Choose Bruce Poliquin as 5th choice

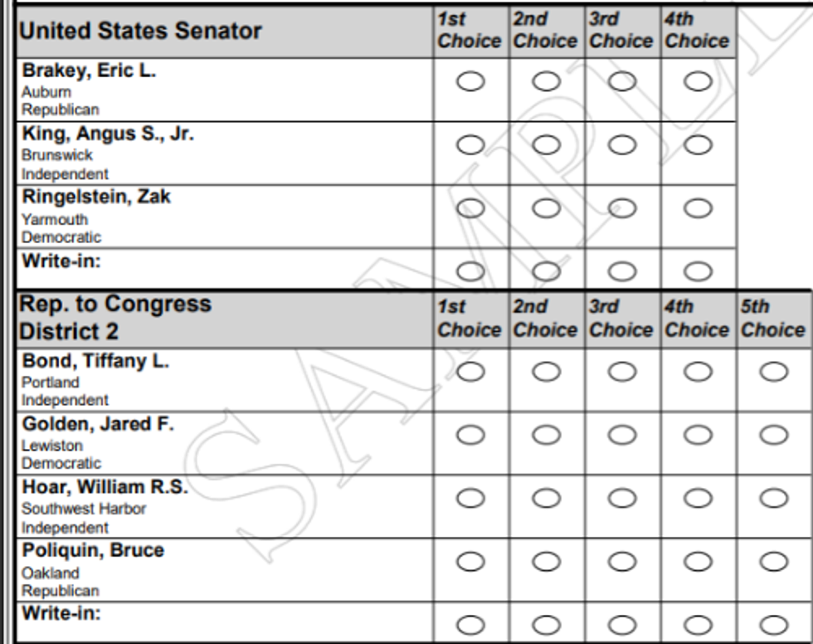click(x=773, y=561)
